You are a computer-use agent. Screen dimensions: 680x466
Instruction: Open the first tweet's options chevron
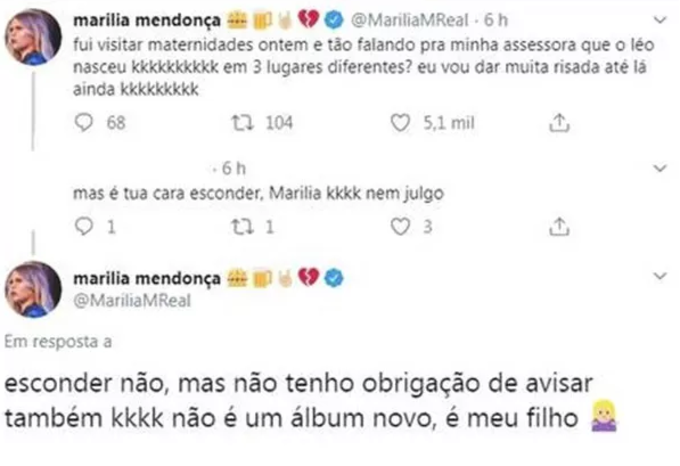(x=661, y=19)
